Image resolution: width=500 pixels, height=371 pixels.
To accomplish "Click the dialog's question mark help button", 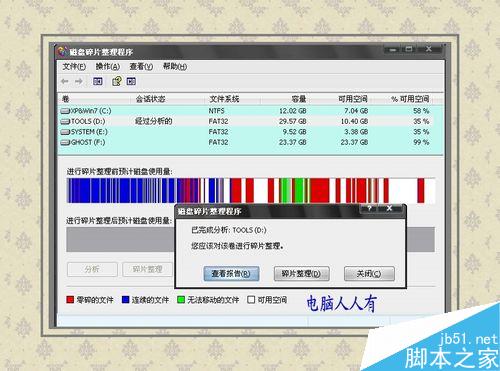I will pyautogui.click(x=369, y=209).
